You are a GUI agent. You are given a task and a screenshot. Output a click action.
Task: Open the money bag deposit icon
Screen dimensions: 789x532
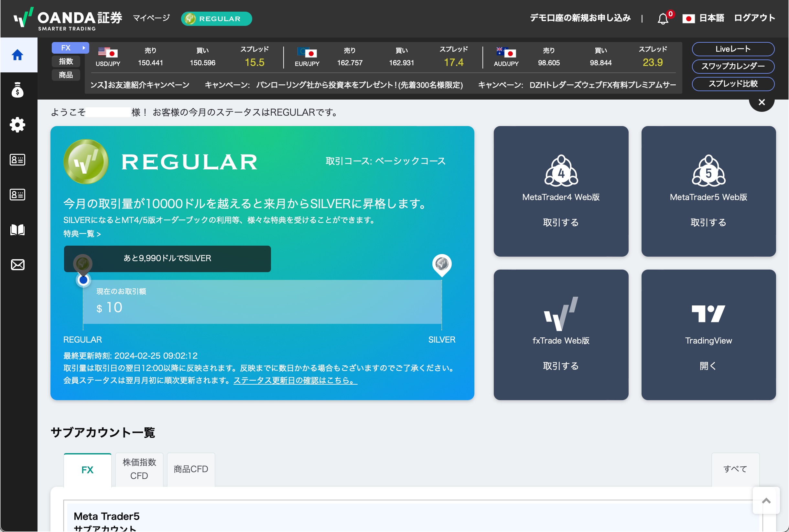click(x=17, y=90)
